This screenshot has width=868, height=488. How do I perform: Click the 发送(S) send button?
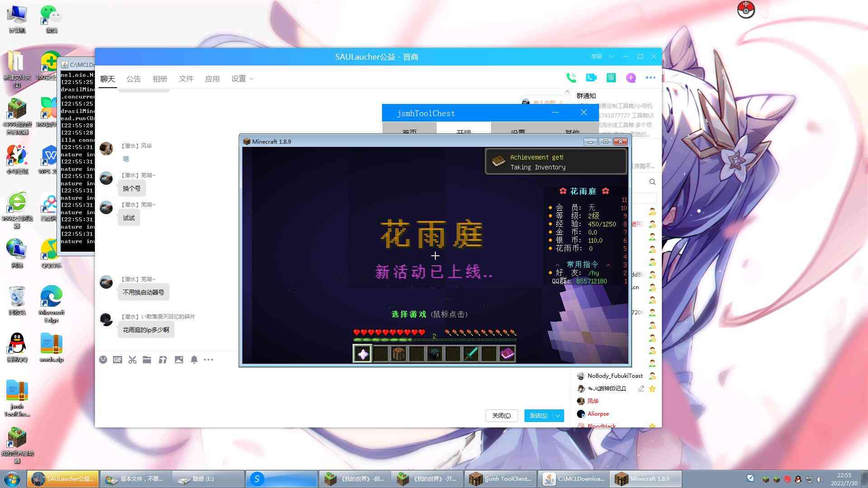click(538, 416)
